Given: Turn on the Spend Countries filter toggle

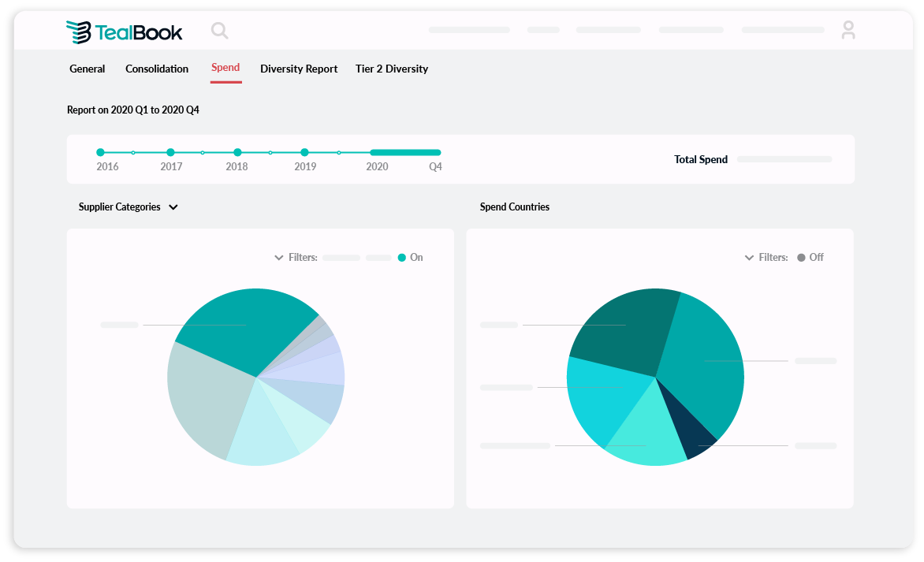Looking at the screenshot, I should click(802, 257).
